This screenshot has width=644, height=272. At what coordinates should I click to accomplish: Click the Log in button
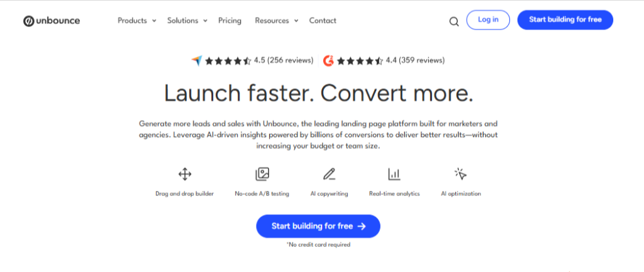click(x=488, y=19)
